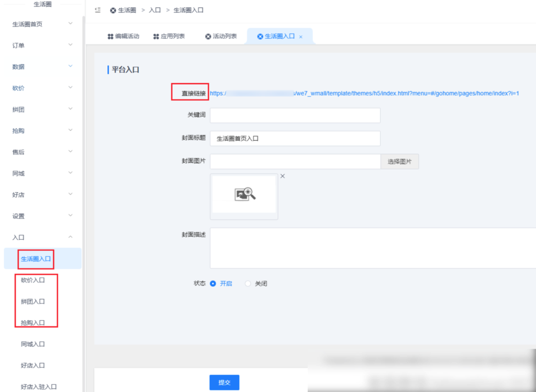The height and width of the screenshot is (392, 536).
Task: Click the 生活圈 breadcrumb icon
Action: (113, 10)
